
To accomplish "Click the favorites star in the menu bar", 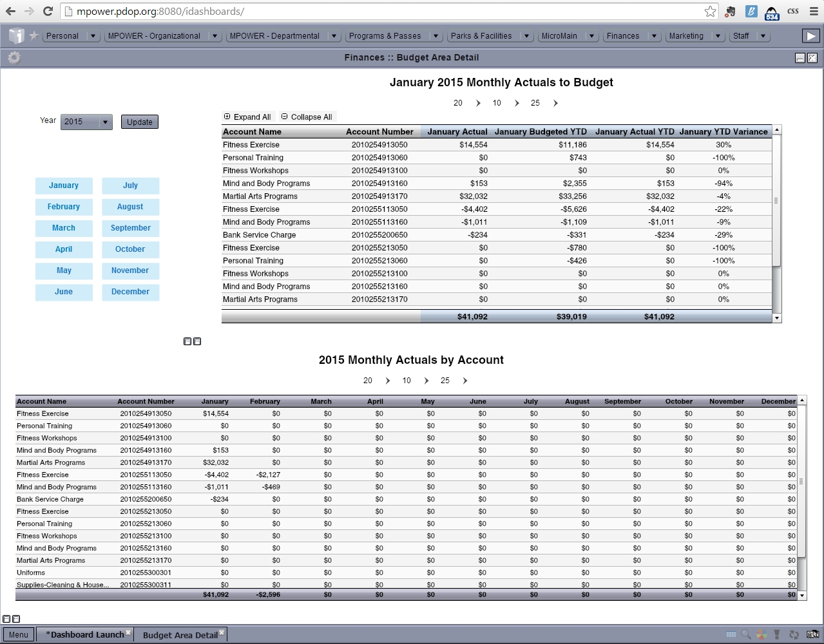I will click(34, 35).
